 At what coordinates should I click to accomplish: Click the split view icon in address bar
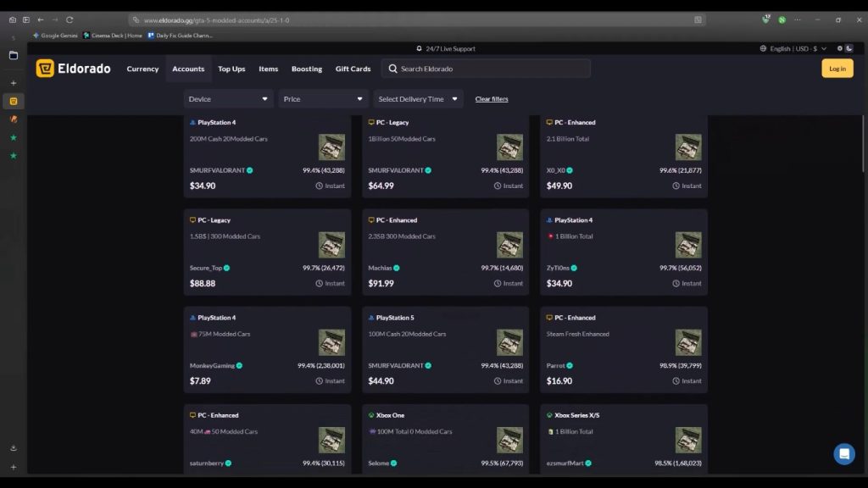click(x=698, y=20)
